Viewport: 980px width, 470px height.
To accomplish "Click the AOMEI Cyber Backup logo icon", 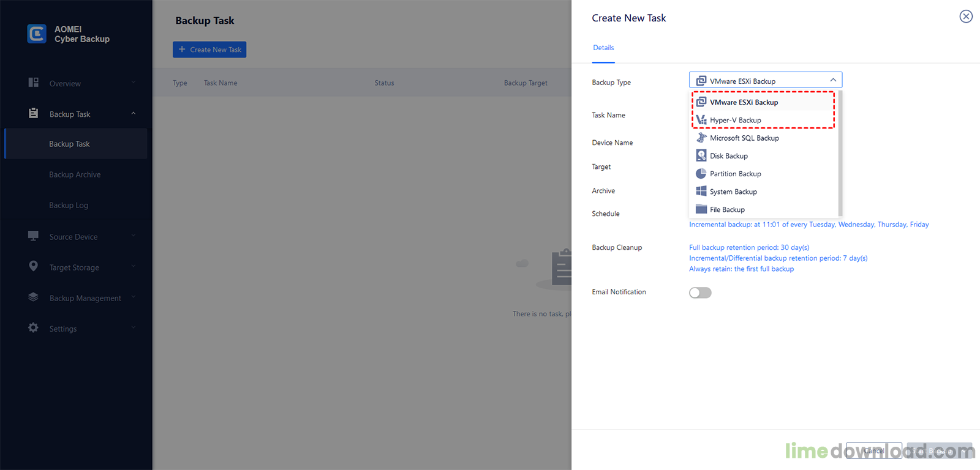I will pos(37,34).
